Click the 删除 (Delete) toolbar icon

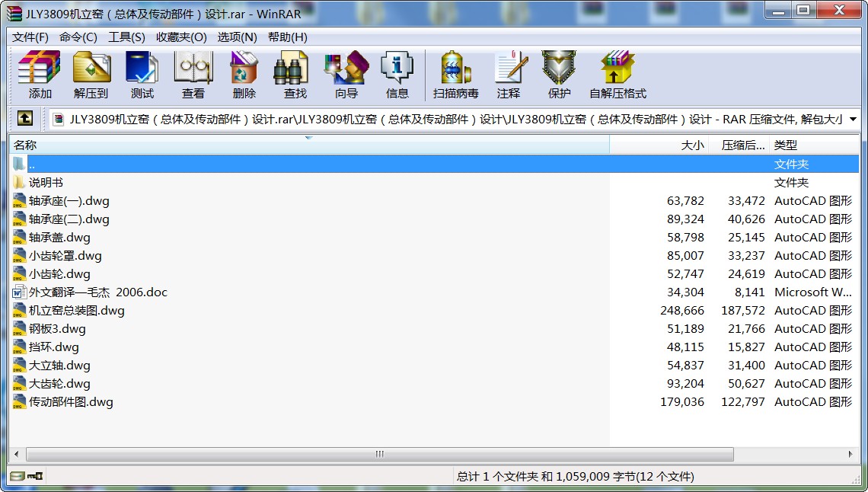[244, 75]
